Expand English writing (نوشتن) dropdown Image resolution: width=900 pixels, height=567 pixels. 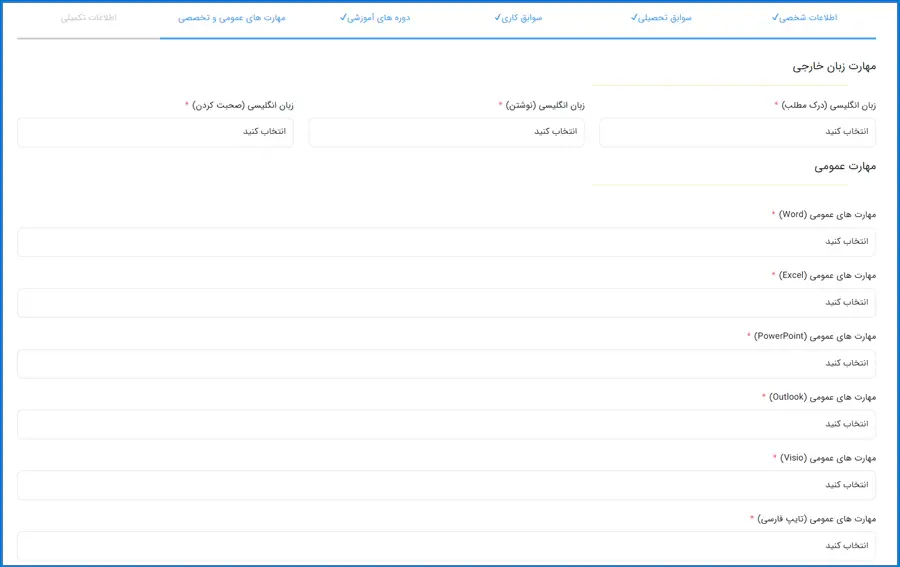[x=446, y=132]
